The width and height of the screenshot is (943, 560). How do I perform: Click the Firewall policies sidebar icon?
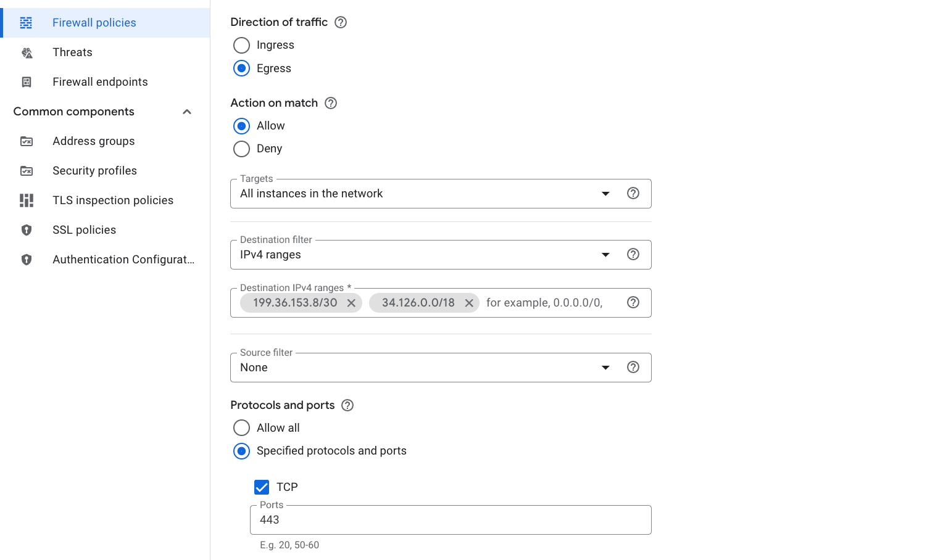pos(26,23)
